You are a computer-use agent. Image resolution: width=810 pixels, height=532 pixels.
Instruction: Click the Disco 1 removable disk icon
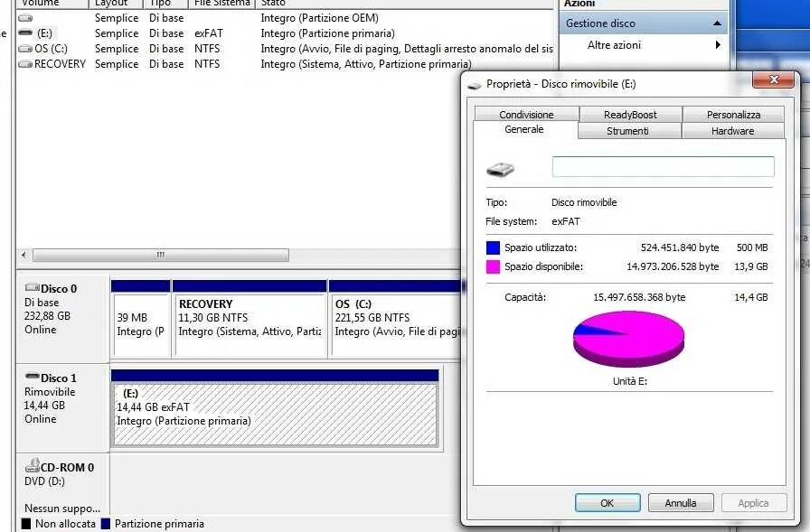click(32, 377)
